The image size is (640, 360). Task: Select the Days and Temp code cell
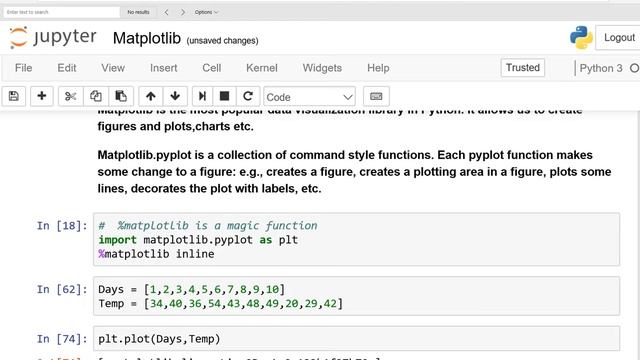356,296
